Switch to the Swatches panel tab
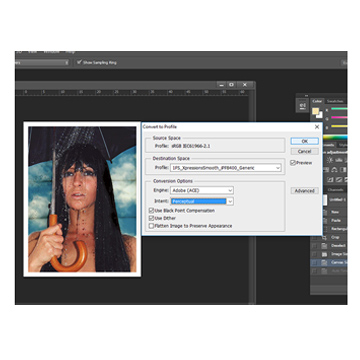The width and height of the screenshot is (360, 360). (x=335, y=101)
